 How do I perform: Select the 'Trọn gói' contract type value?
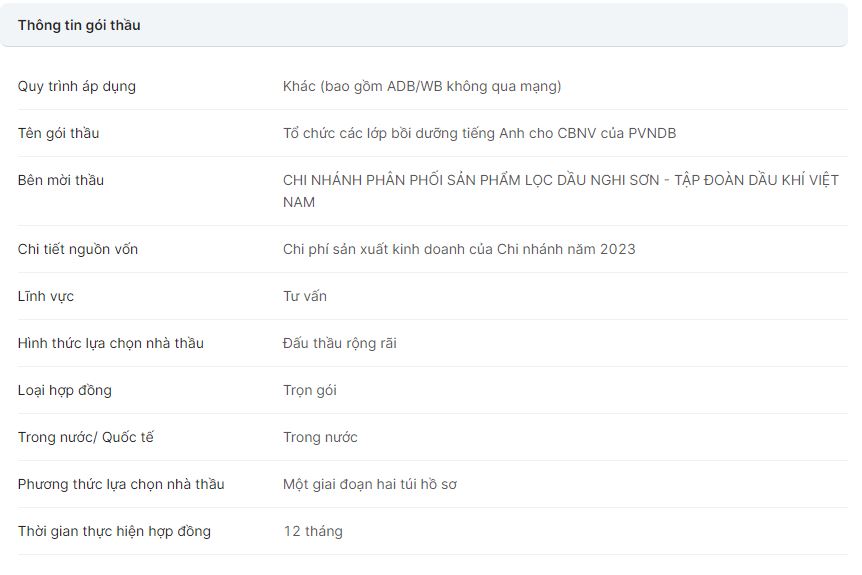pos(310,390)
